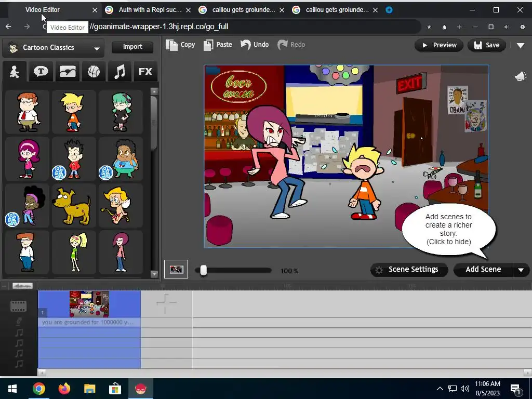The width and height of the screenshot is (532, 399).
Task: Select the blonde ponytail girl in green
Action: click(x=74, y=252)
